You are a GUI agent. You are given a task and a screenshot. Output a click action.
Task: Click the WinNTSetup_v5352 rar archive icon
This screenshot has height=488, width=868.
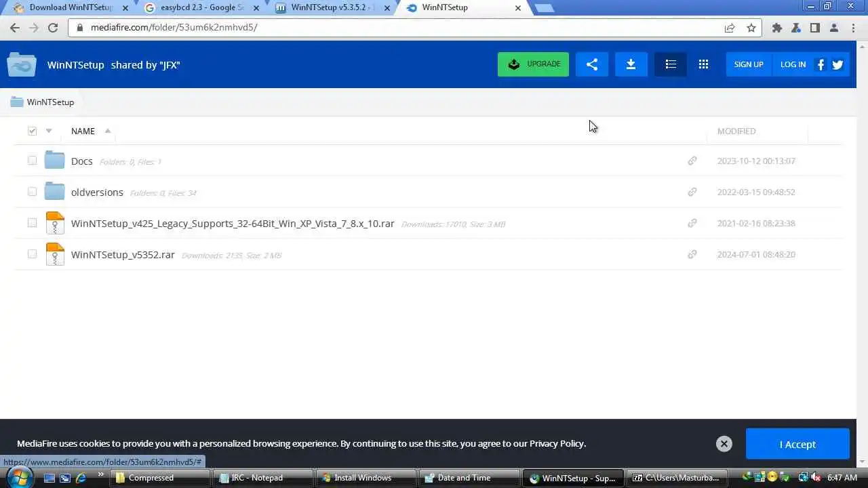(x=55, y=254)
